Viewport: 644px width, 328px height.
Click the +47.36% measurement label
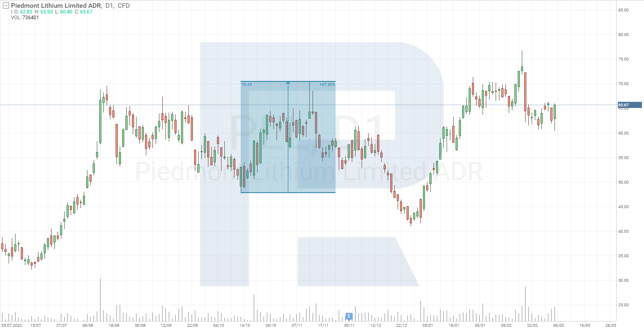click(327, 85)
